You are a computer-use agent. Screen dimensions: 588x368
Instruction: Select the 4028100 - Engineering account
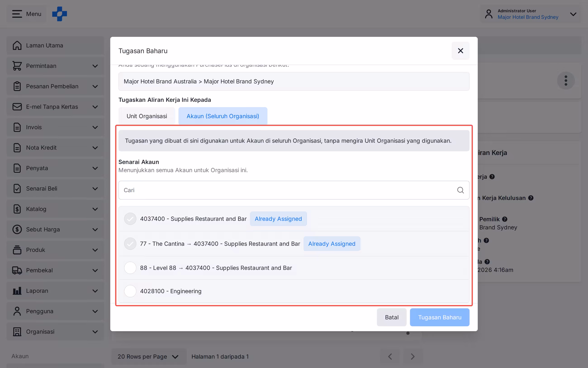click(x=130, y=291)
